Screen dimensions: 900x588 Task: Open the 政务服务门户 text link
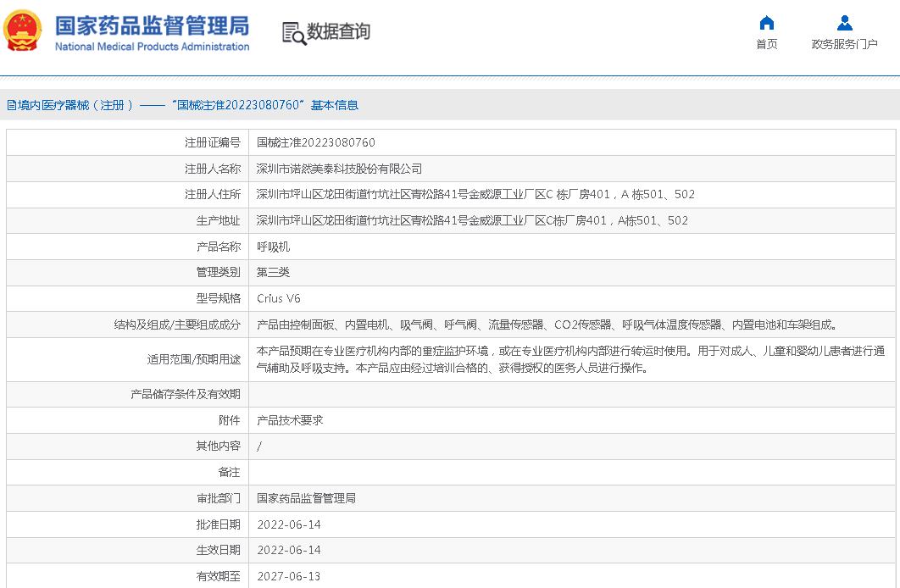[x=844, y=44]
